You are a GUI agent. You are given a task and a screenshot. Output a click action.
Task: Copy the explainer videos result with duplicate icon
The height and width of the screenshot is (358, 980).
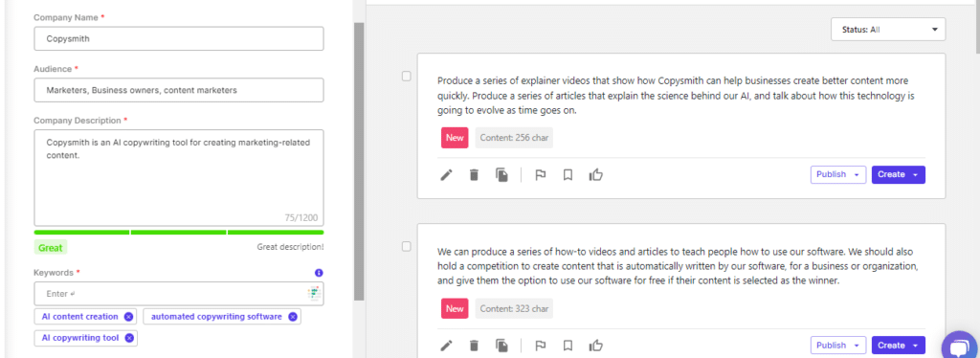tap(501, 175)
